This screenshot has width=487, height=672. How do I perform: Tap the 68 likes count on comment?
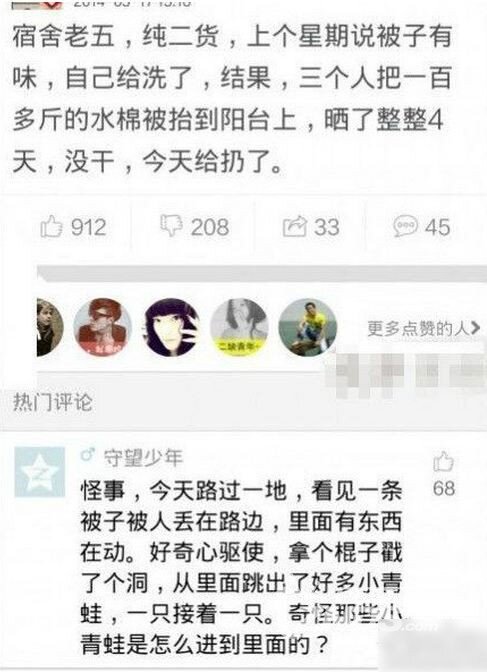click(x=444, y=488)
